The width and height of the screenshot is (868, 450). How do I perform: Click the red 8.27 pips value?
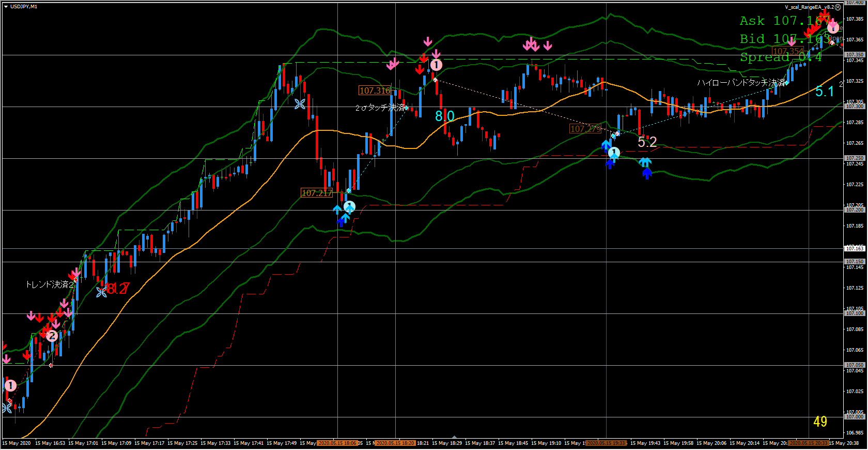(x=118, y=289)
